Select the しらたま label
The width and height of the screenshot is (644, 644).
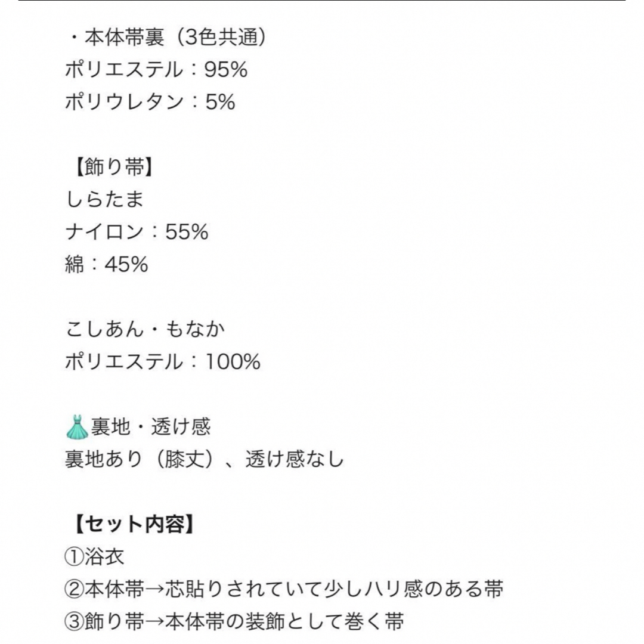104,199
